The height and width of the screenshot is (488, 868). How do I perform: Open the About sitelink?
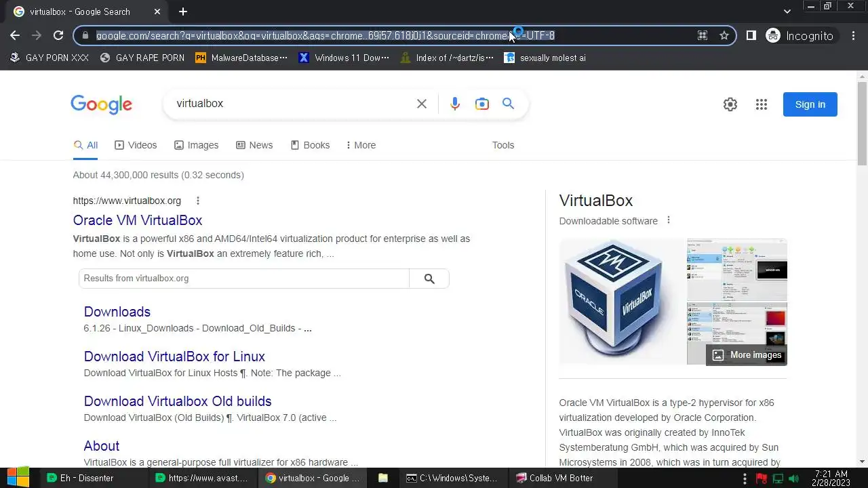(102, 446)
